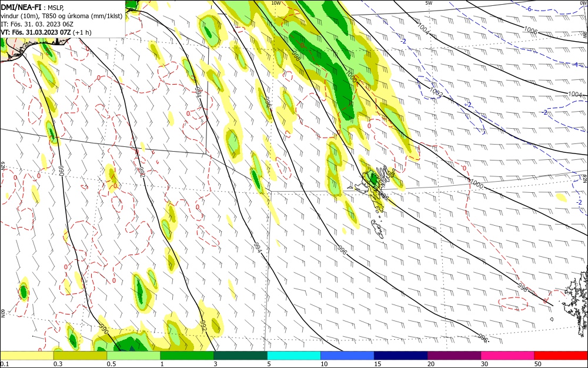Screen dimensions: 588x368
Task: Click the legend value "3"
Action: [x=215, y=364]
